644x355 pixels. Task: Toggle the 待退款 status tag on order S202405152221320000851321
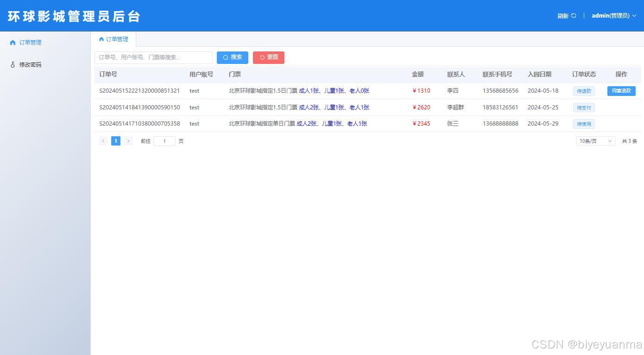(x=583, y=91)
